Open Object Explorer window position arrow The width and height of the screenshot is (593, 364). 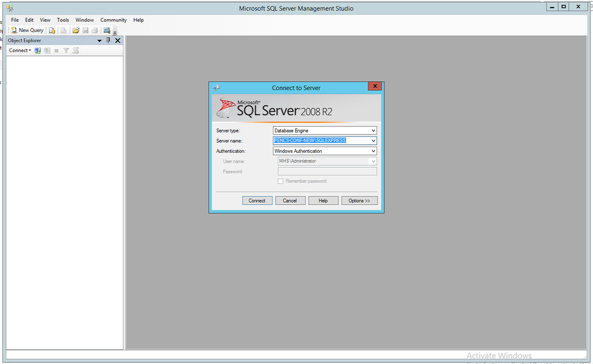100,40
